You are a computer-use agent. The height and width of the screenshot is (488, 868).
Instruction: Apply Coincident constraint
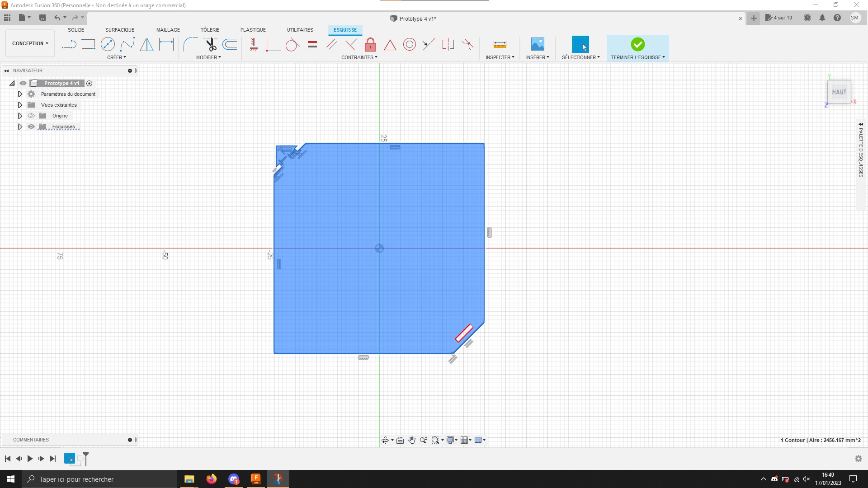273,44
